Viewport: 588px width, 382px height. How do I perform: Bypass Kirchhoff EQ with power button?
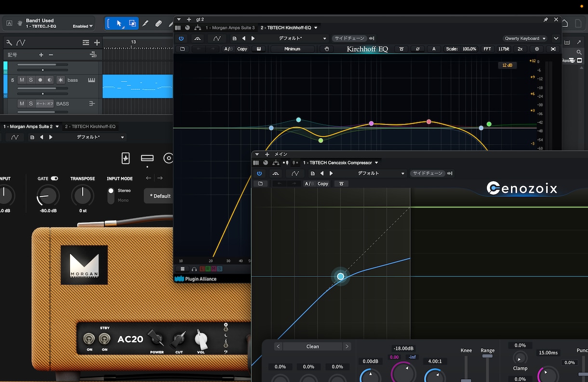tap(181, 39)
